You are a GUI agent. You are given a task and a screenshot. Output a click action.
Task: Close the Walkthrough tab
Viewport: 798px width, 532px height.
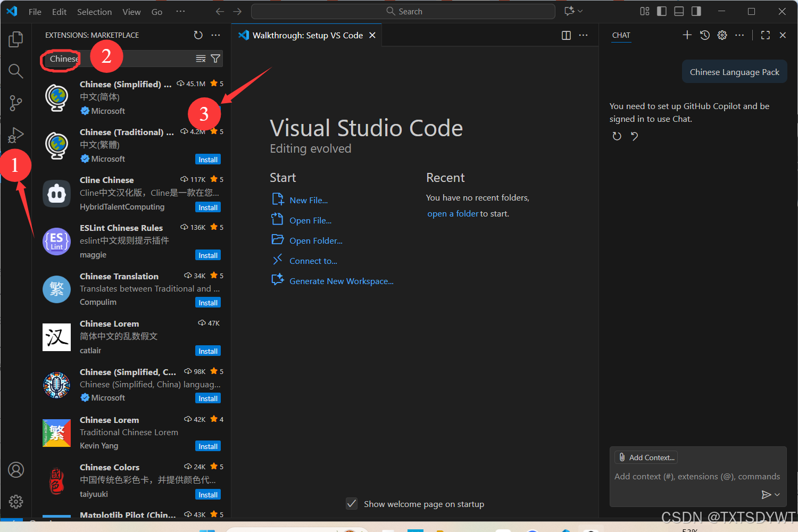coord(372,35)
